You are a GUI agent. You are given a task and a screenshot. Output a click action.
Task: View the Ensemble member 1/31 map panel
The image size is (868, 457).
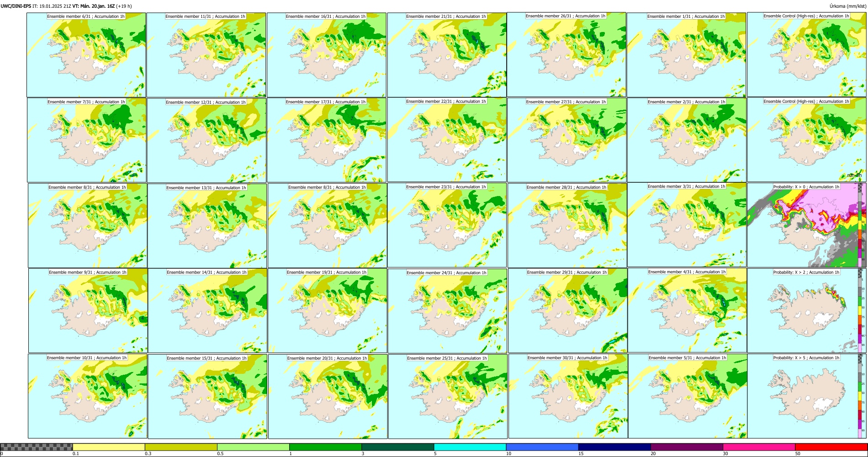coord(687,55)
